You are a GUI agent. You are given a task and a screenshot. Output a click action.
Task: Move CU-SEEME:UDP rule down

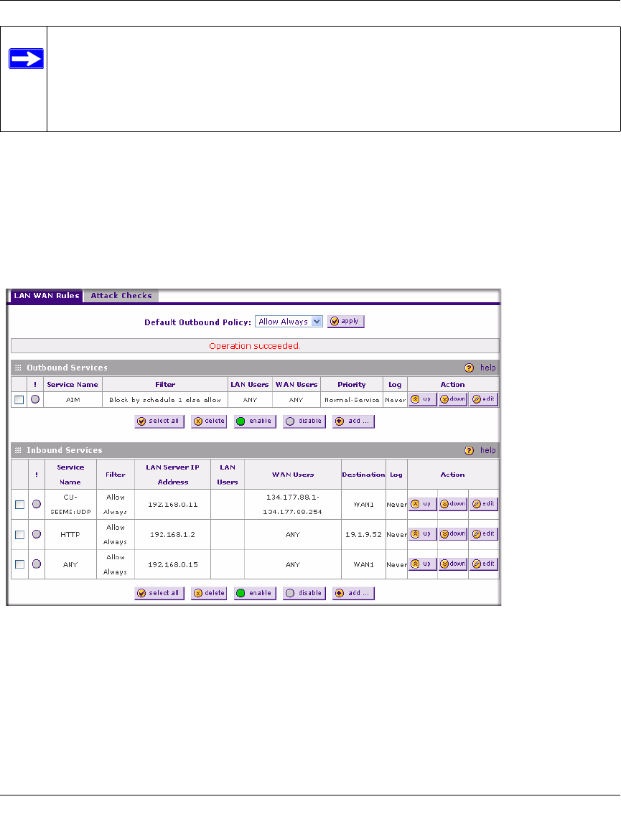pos(453,504)
